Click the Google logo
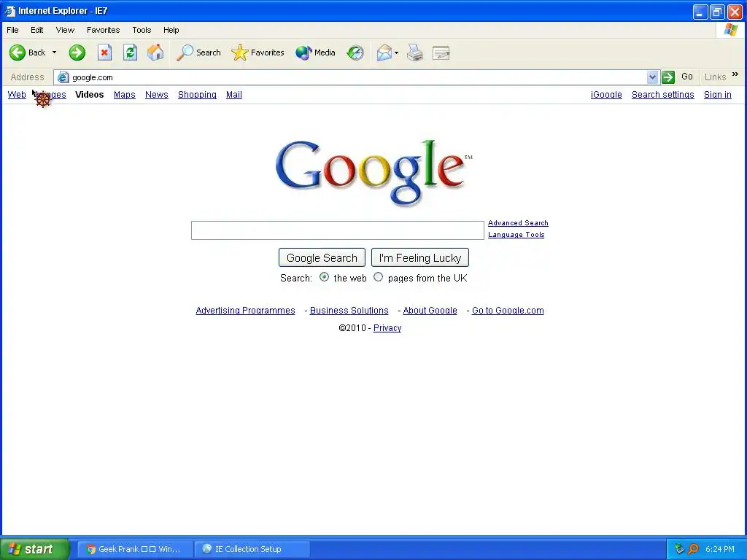Screen dimensions: 747x560 pyautogui.click(x=374, y=172)
